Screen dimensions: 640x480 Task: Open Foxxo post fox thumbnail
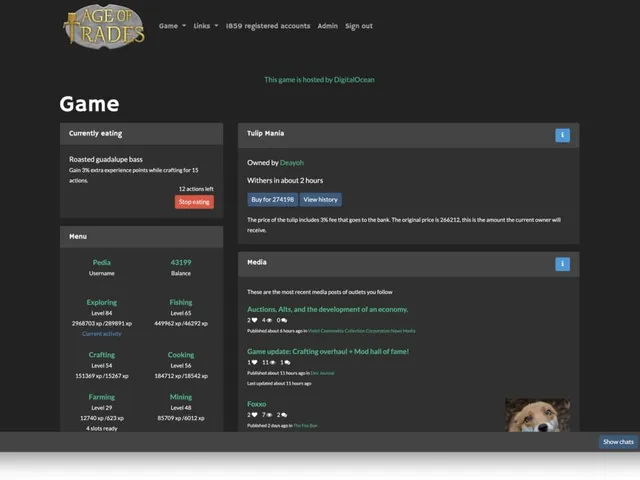point(538,415)
